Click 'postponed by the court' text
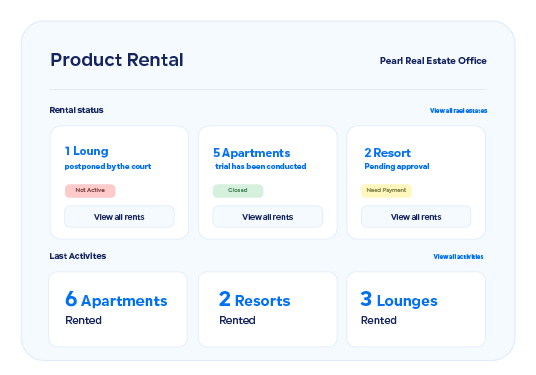 [108, 166]
